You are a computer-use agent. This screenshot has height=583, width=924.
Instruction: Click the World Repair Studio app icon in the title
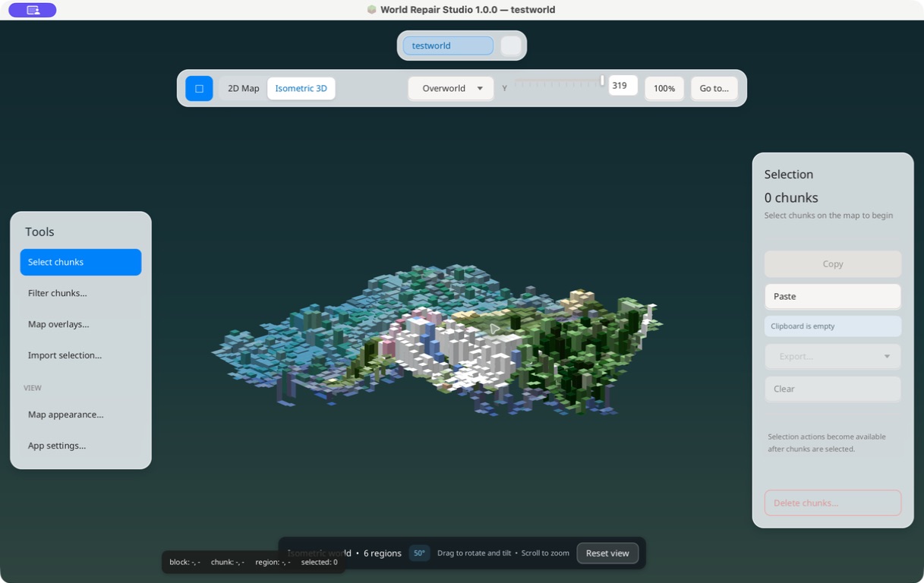371,10
